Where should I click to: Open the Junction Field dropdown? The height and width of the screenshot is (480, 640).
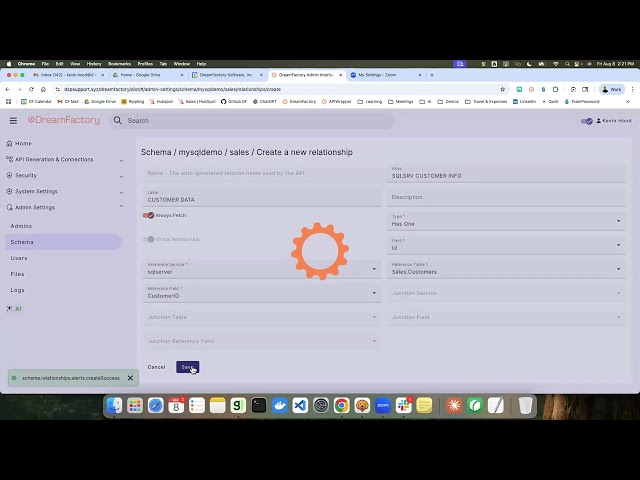(506, 317)
